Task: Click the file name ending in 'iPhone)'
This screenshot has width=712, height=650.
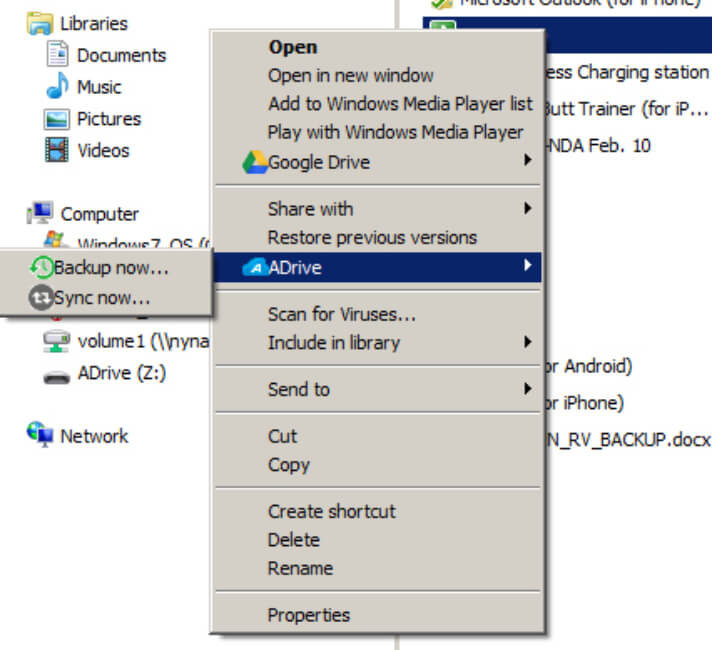Action: 584,403
